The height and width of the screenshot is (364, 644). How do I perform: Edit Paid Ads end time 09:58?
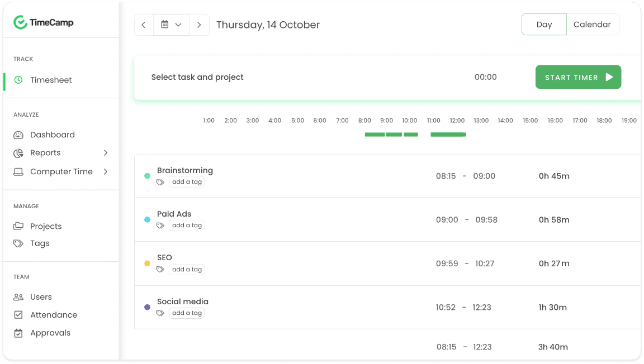coord(487,220)
